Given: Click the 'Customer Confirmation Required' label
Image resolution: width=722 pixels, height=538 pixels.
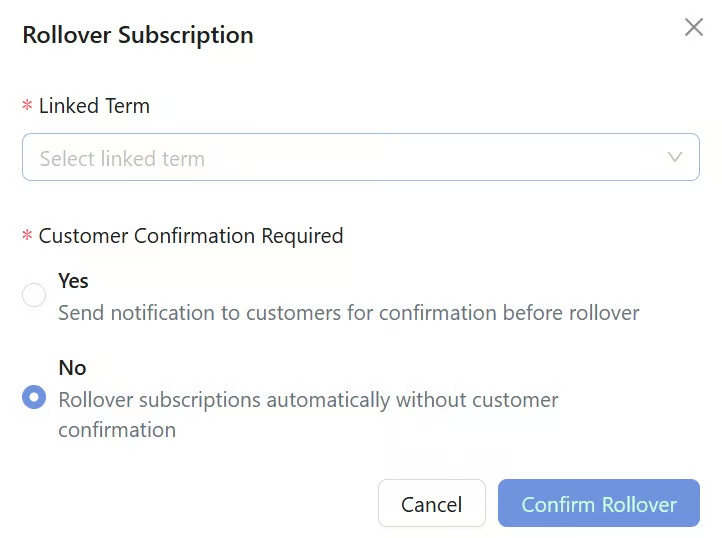Looking at the screenshot, I should coord(190,236).
